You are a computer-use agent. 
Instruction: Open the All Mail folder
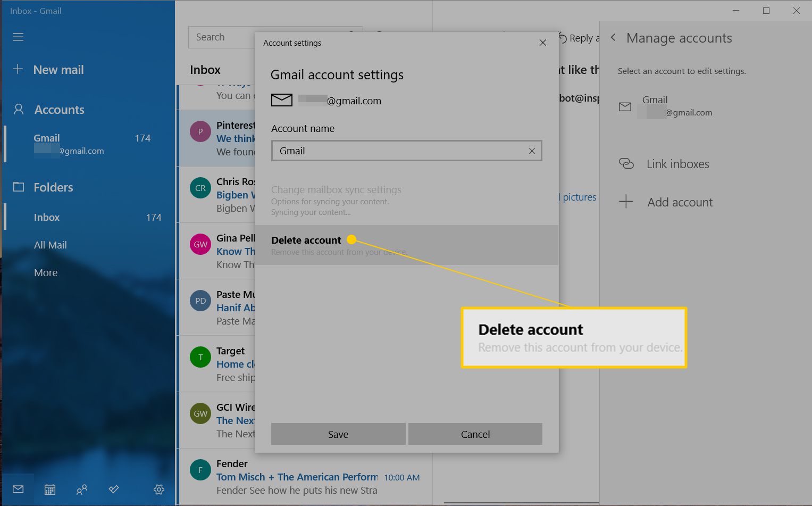(51, 245)
